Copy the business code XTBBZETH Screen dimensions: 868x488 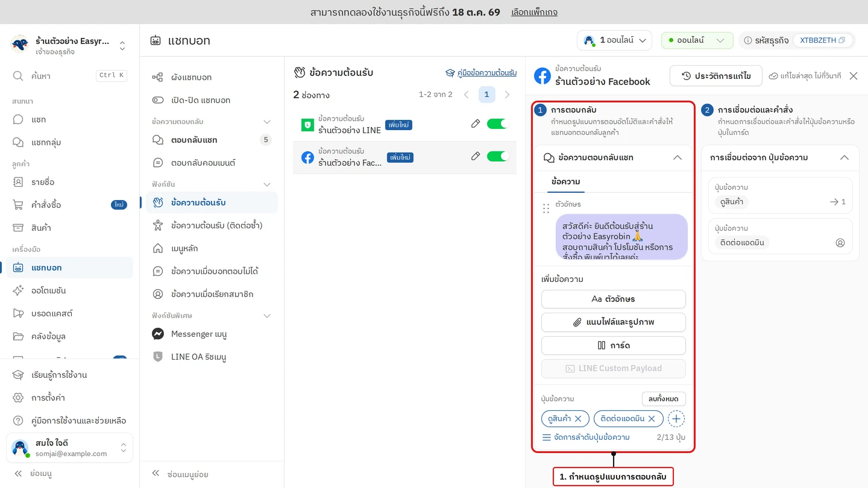pyautogui.click(x=841, y=40)
